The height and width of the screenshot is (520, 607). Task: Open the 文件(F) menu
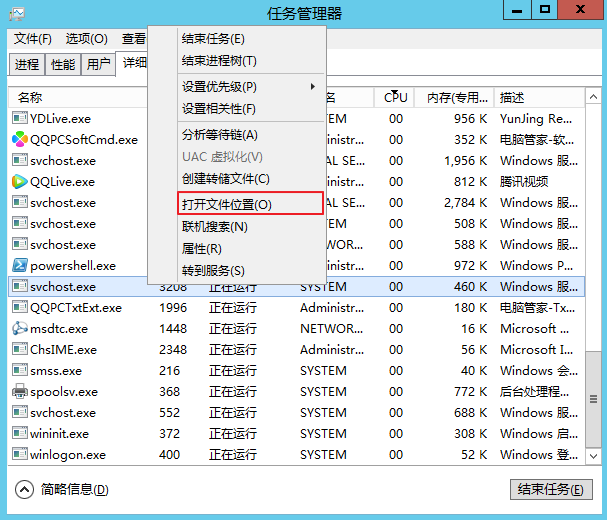32,39
